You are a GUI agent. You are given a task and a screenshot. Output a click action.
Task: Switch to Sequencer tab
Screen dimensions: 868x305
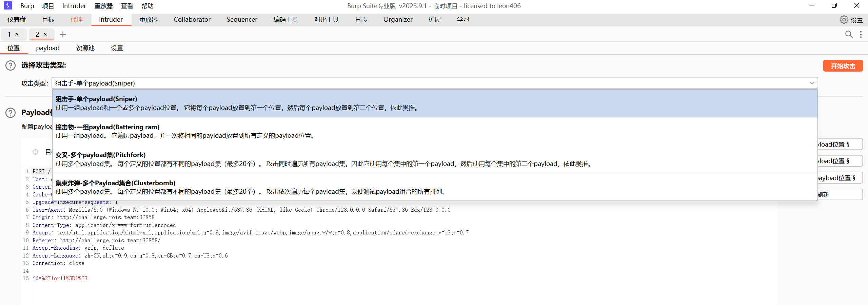(x=242, y=19)
